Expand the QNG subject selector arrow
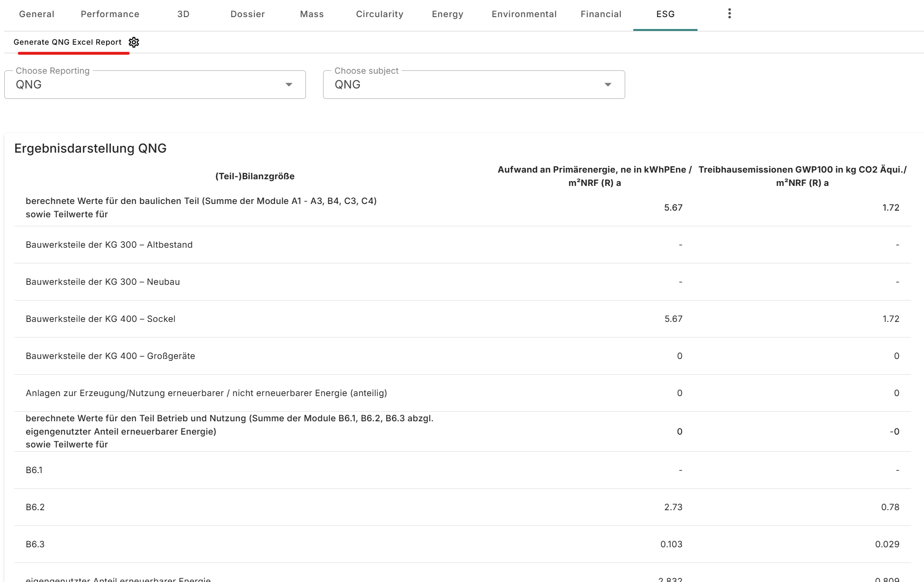The height and width of the screenshot is (582, 924). tap(608, 84)
